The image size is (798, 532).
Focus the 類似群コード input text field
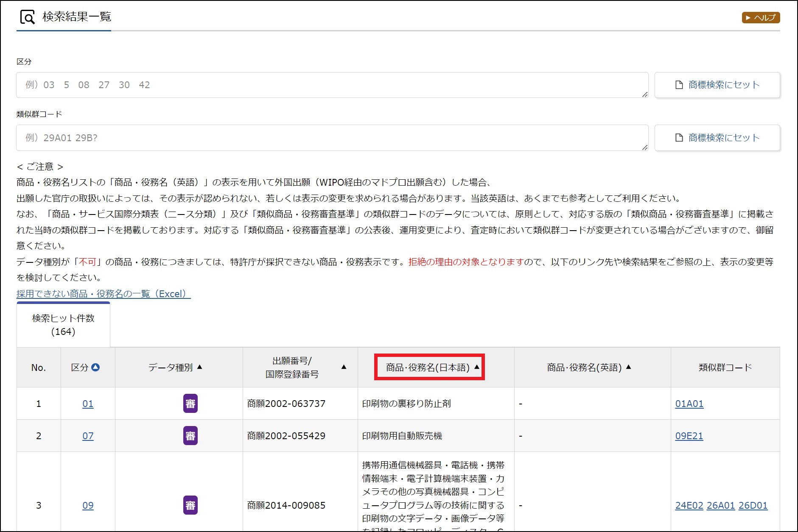[331, 138]
